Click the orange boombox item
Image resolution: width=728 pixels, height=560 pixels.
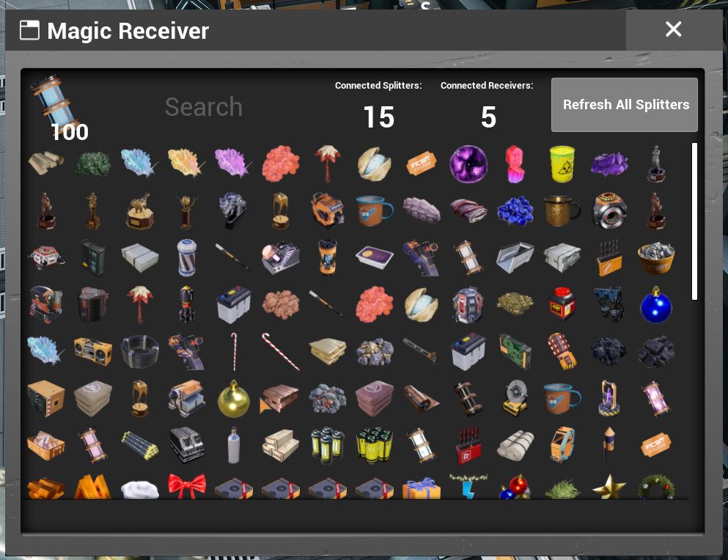click(93, 352)
